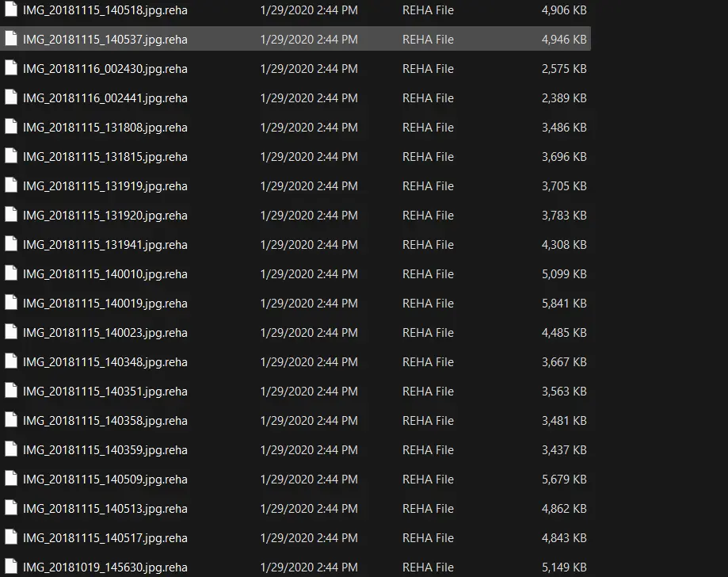Select file name IMG_20181115_131808.jpg.reha
728x577 pixels.
pos(105,128)
